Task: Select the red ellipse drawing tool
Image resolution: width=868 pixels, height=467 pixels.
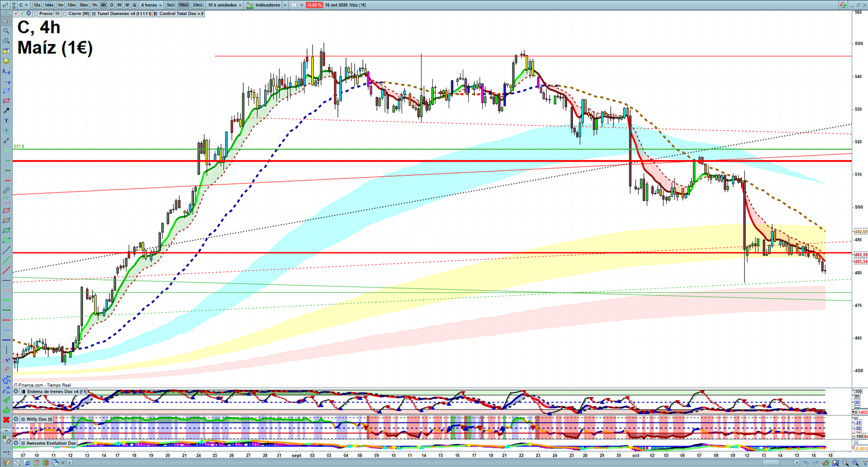Action: tap(7, 210)
